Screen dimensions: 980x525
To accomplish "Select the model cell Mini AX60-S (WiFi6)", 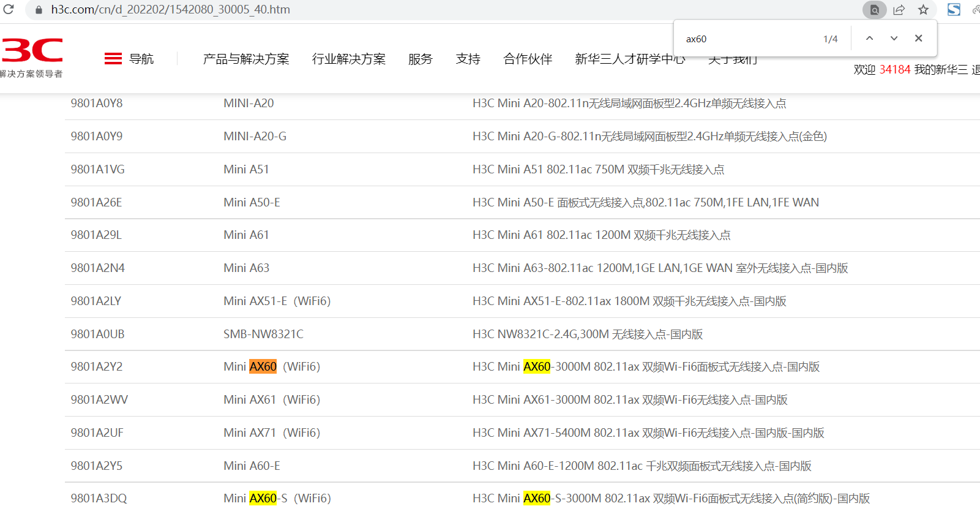I will point(277,499).
